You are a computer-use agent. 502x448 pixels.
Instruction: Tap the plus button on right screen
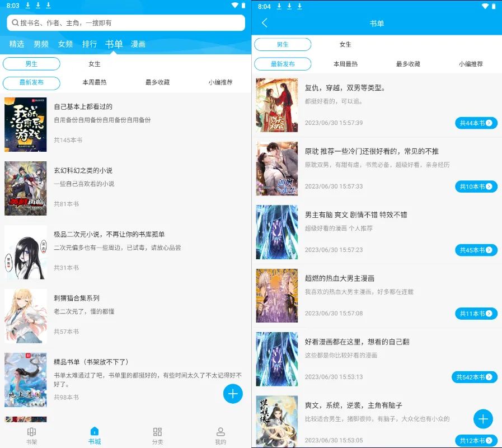[x=483, y=418]
